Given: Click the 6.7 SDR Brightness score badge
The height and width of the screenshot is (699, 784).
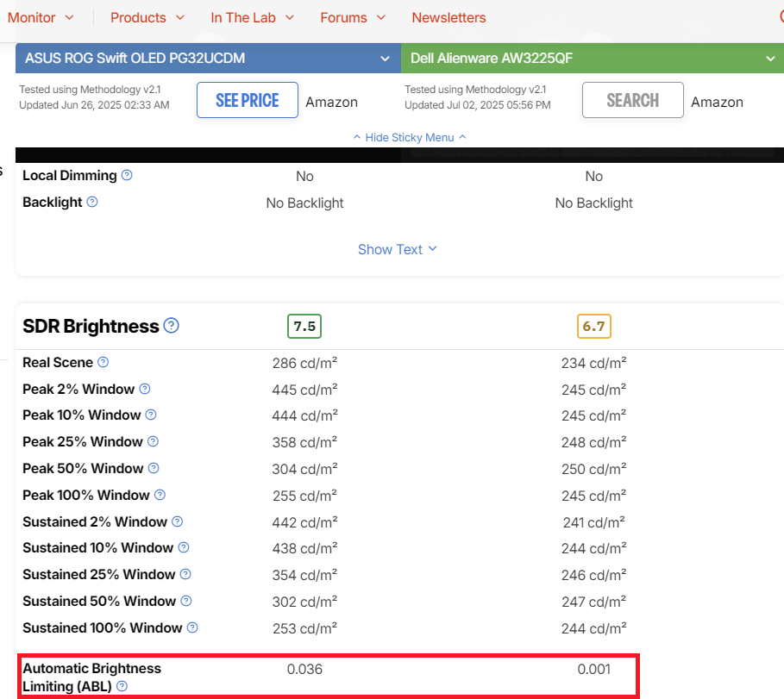Looking at the screenshot, I should click(594, 327).
